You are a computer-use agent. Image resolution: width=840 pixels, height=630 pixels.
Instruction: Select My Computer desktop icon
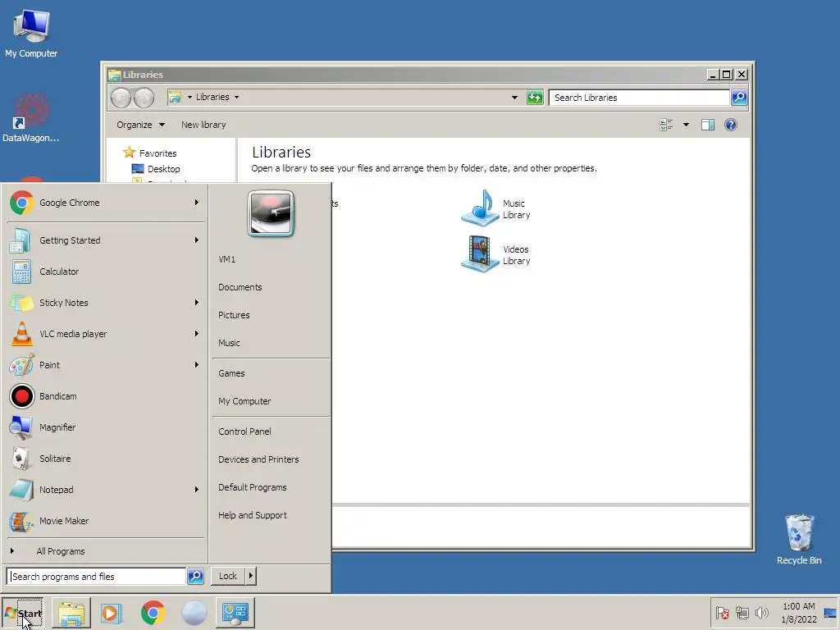[31, 33]
